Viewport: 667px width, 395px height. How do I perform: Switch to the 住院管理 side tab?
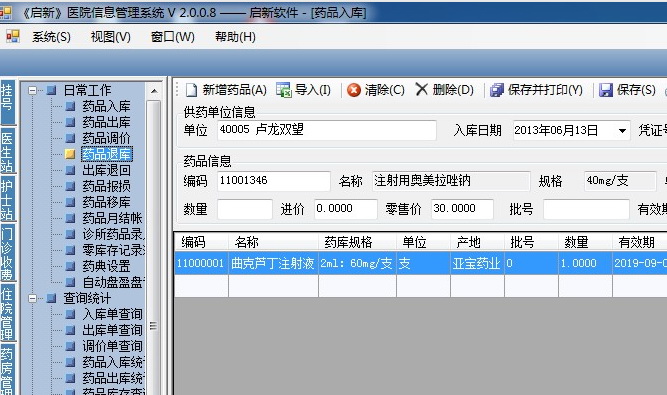click(7, 313)
